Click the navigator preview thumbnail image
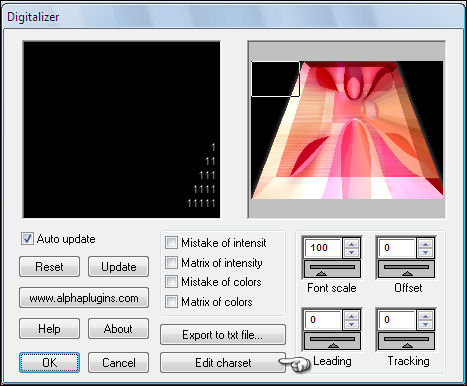The width and height of the screenshot is (467, 386). click(x=347, y=130)
